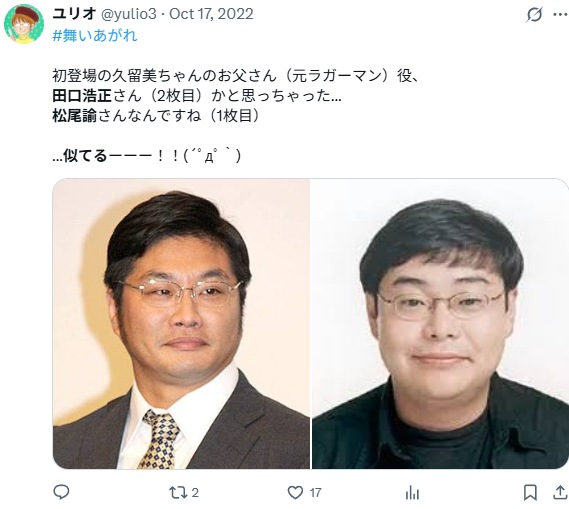Share the tweet via upload icon

pos(560,492)
